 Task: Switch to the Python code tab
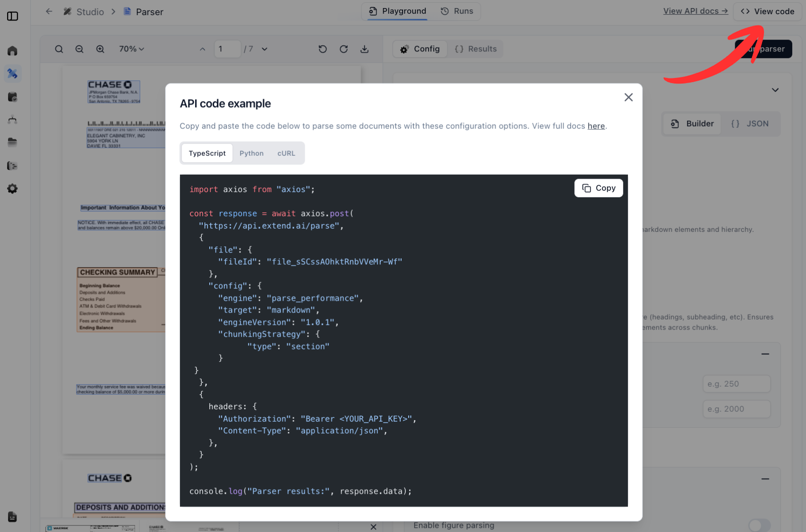[x=251, y=153]
